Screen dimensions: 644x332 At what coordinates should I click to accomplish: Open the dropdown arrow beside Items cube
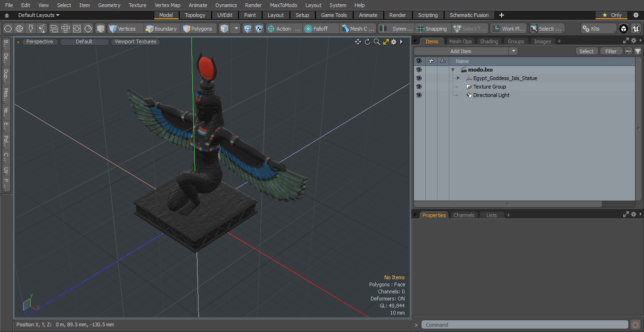236,29
